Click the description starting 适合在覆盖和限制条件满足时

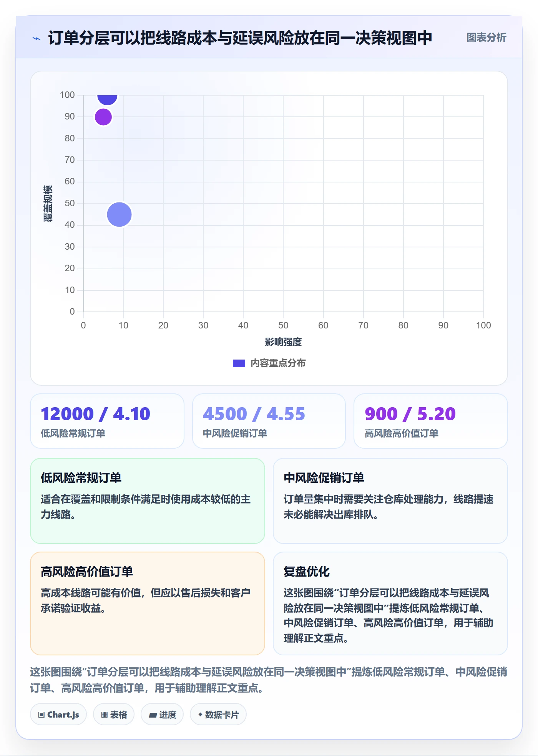(146, 507)
